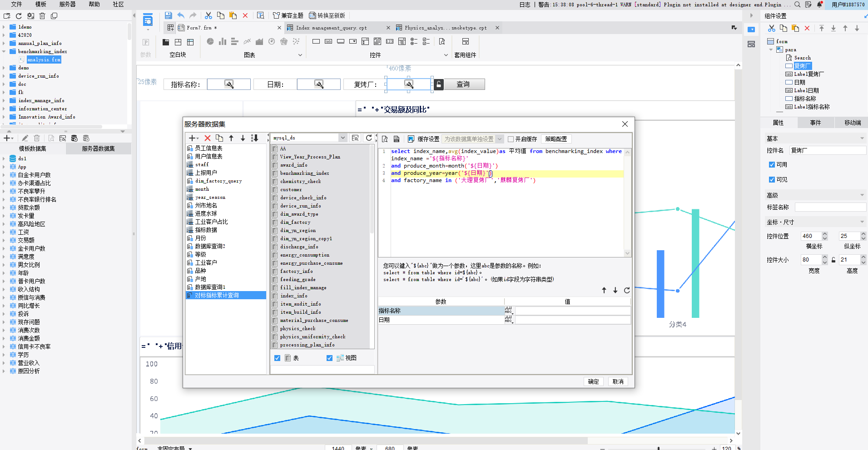The height and width of the screenshot is (450, 868).
Task: Select the column chart icon
Action: 223,41
